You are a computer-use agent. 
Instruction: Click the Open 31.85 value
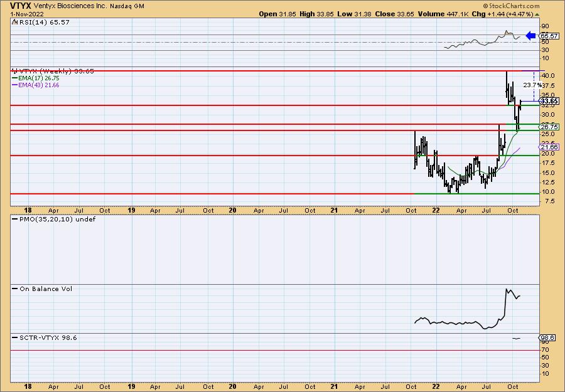pyautogui.click(x=277, y=14)
